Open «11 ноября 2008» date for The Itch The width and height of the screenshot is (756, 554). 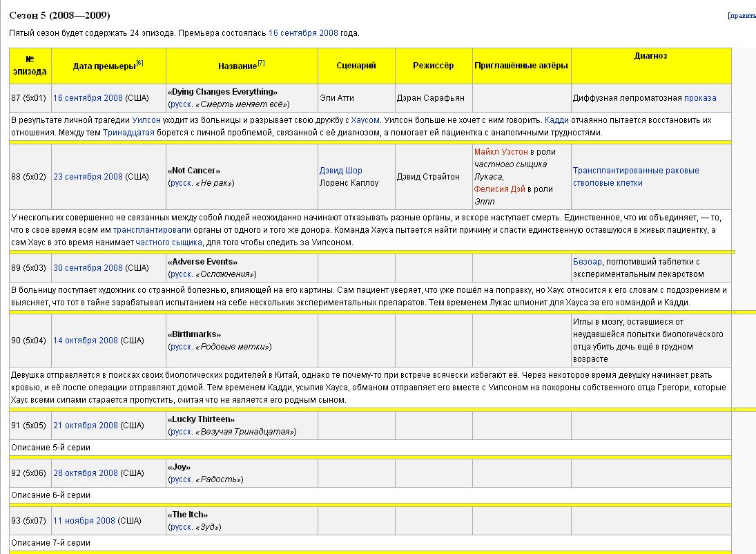pyautogui.click(x=84, y=521)
